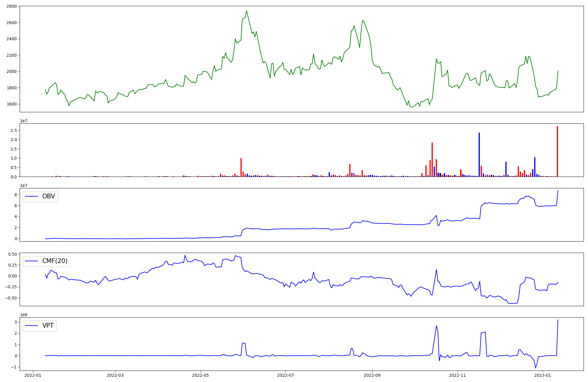Click the 2800 price axis label
Image resolution: width=588 pixels, height=382 pixels.
[12, 6]
